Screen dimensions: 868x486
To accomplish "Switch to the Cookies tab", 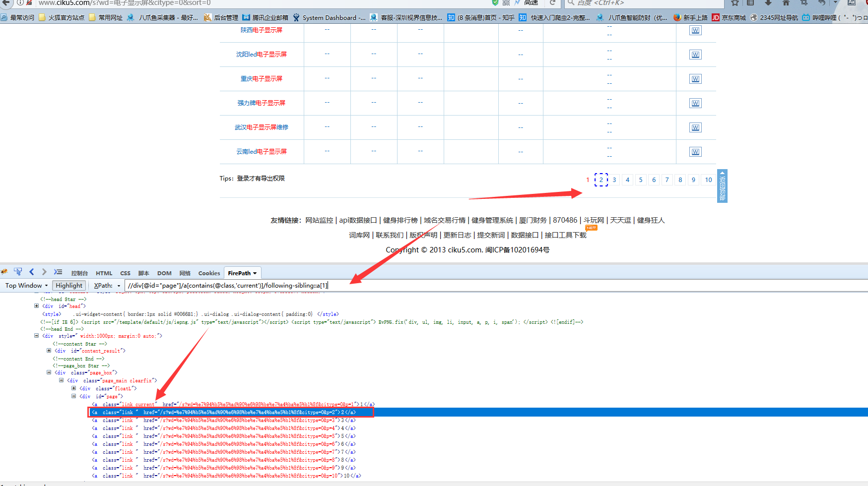I will coord(209,273).
